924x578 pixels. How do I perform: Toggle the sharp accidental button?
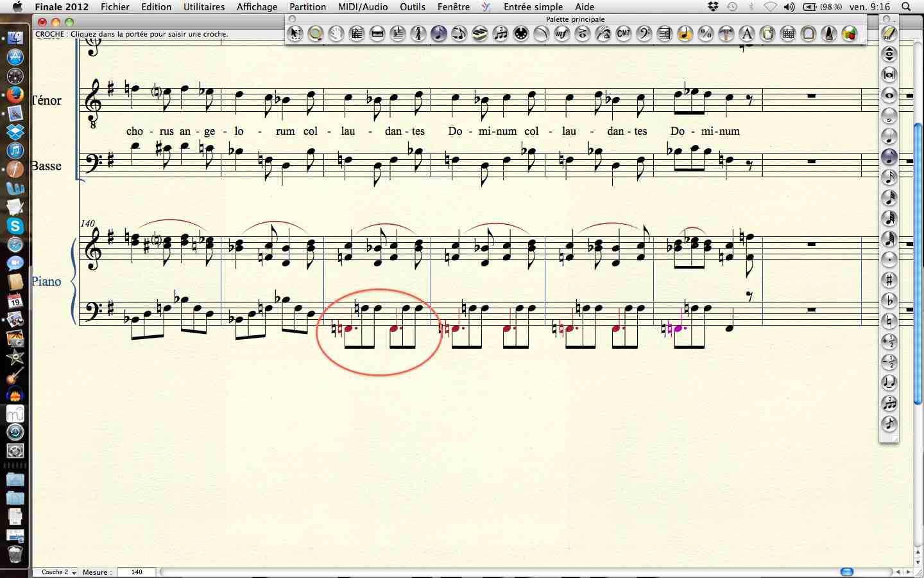[889, 280]
